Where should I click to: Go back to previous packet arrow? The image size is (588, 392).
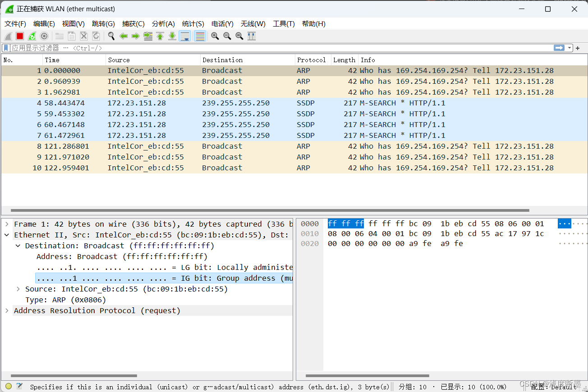124,36
